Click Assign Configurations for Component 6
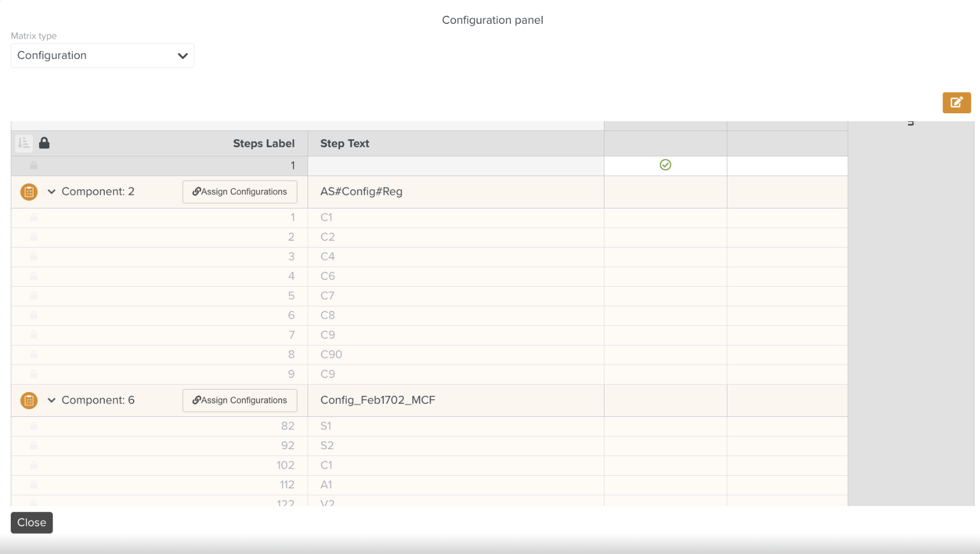Viewport: 980px width, 554px height. (240, 400)
